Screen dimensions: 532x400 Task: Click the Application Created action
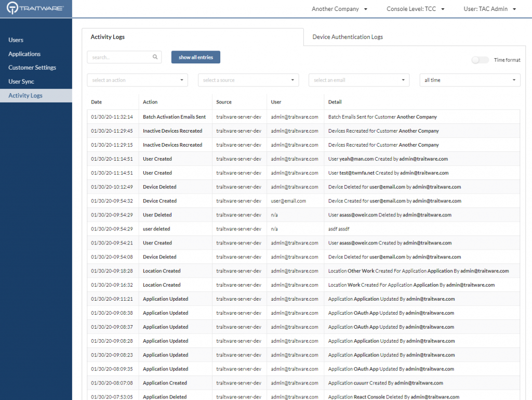tap(165, 383)
